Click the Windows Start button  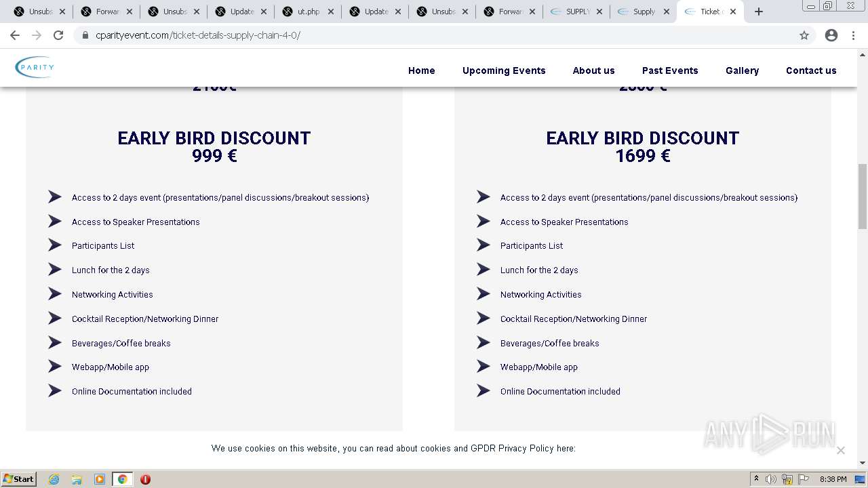[x=18, y=479]
